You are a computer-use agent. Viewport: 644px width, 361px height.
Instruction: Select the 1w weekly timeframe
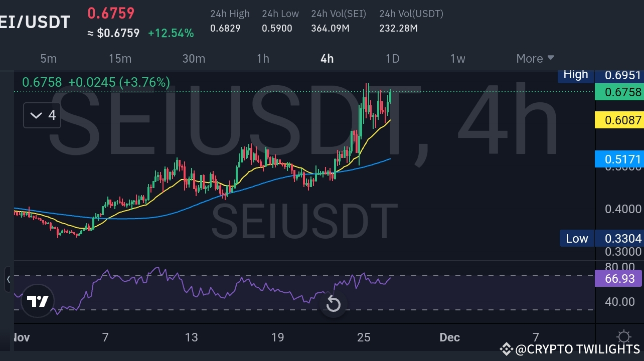coord(457,59)
